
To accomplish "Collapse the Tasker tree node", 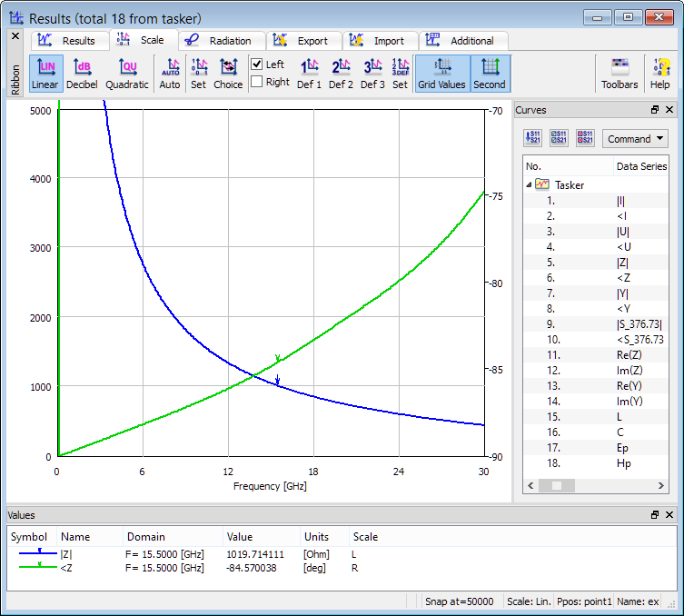I will coord(529,184).
